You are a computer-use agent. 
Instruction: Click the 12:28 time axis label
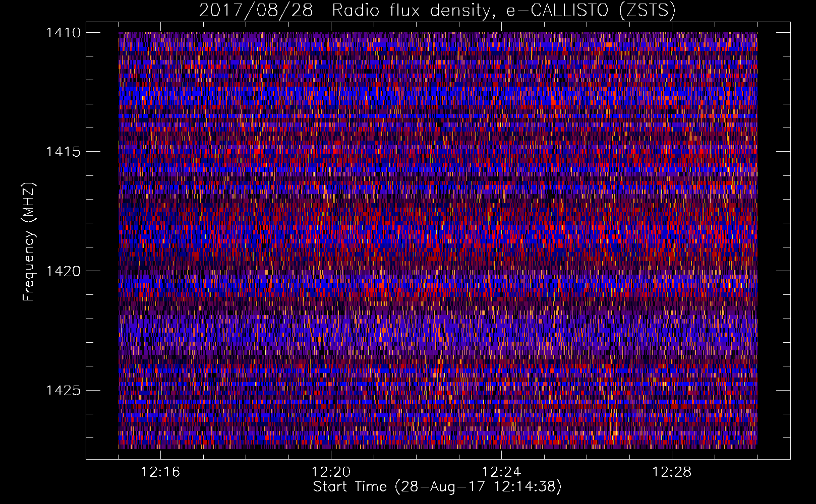tap(672, 472)
